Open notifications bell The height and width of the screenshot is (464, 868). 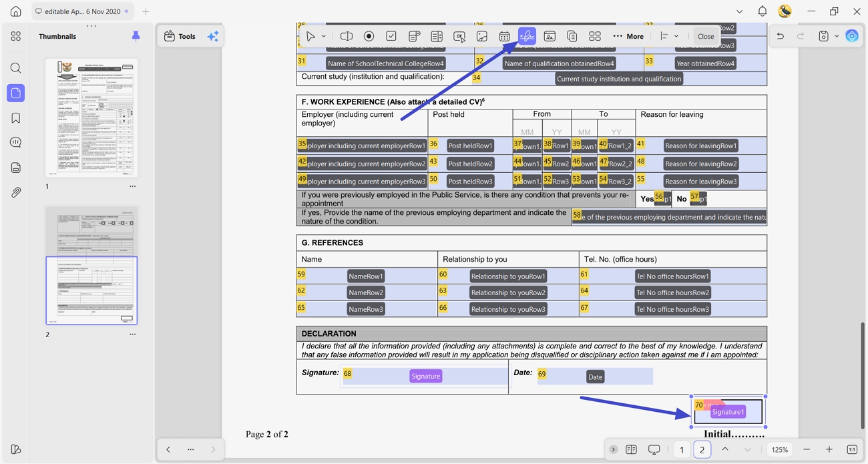[x=762, y=11]
